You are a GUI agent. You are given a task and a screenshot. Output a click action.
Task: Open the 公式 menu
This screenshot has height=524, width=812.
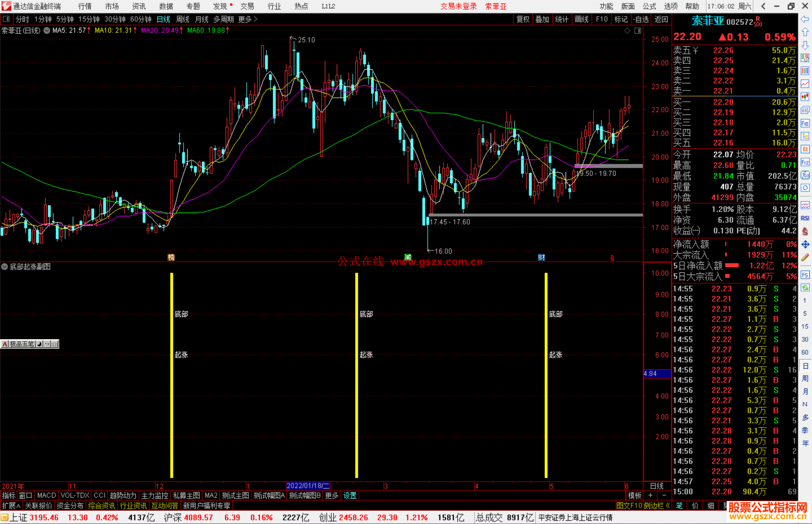coord(649,6)
